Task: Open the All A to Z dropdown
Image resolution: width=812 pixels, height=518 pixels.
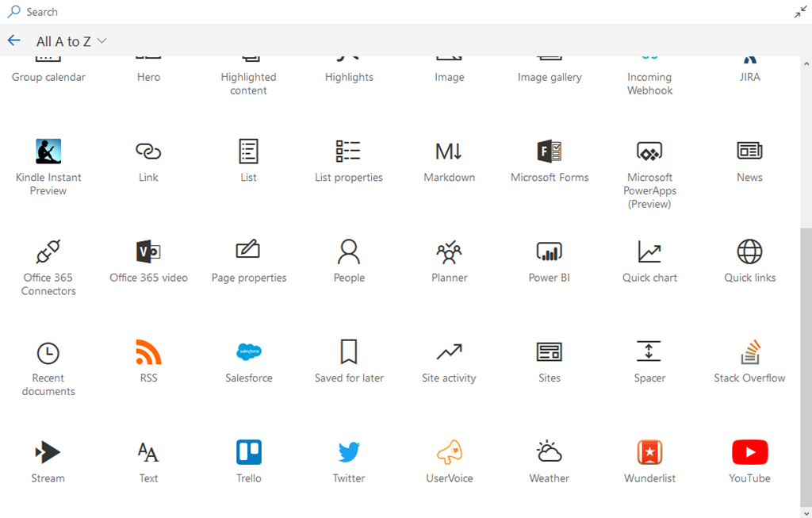Action: [x=71, y=41]
